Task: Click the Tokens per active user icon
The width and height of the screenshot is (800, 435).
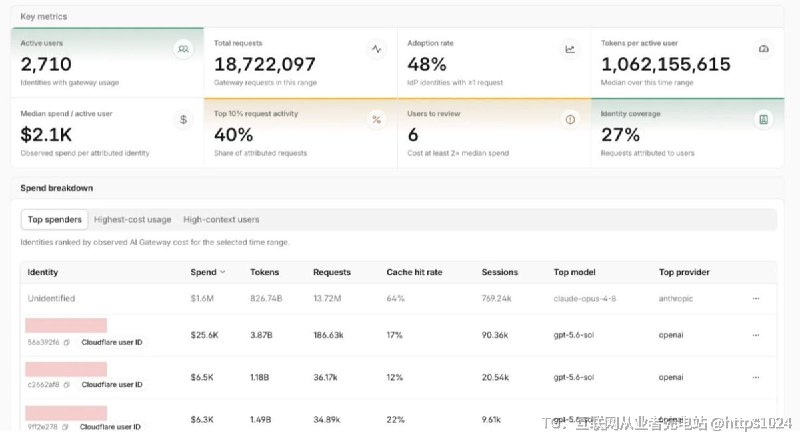Action: tap(763, 49)
